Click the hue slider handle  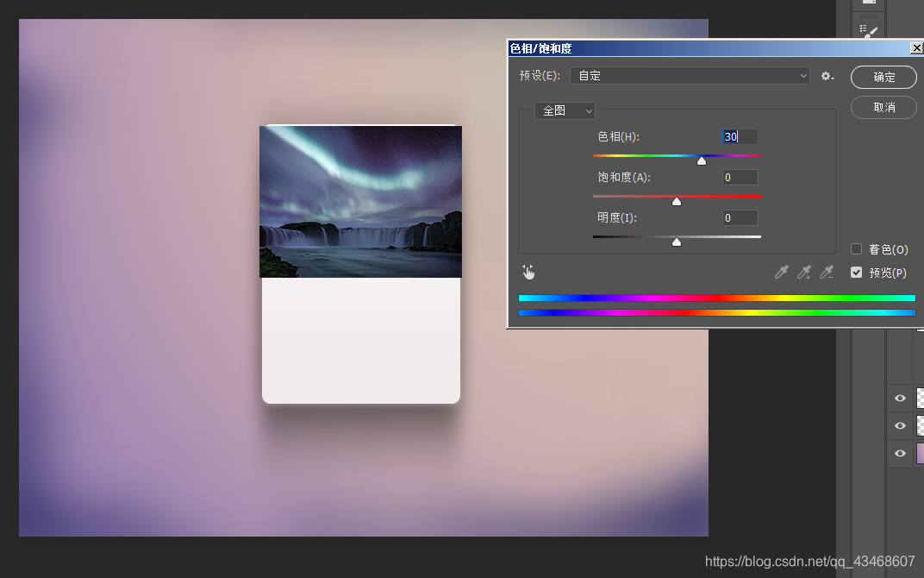tap(701, 160)
